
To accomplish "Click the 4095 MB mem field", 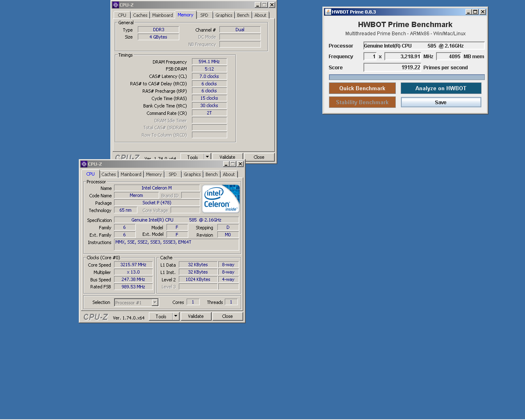I will tap(449, 57).
